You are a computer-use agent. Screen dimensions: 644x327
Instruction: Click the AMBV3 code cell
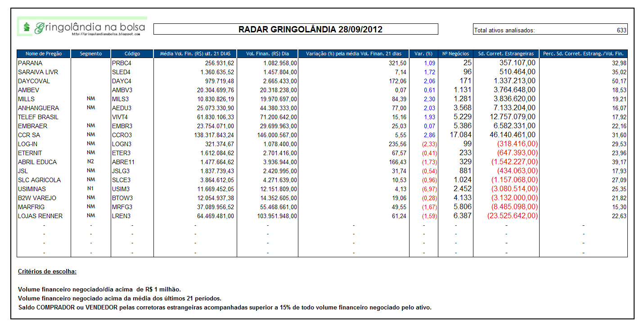pos(122,90)
